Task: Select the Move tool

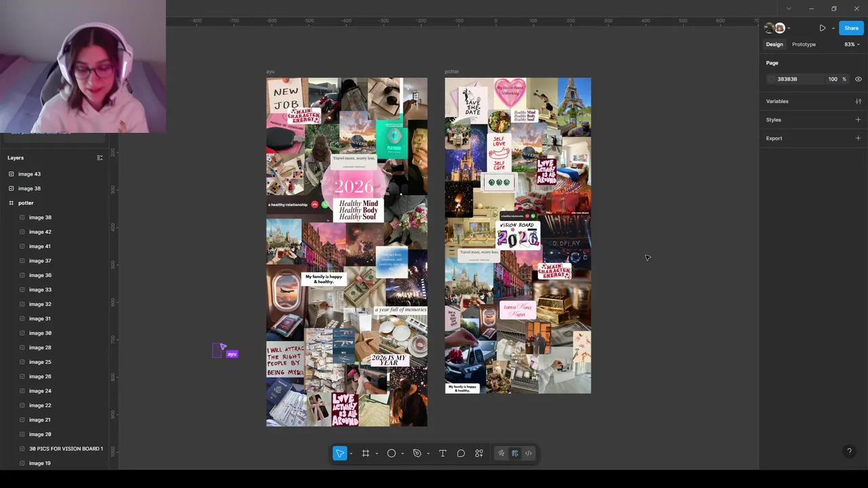Action: 340,453
